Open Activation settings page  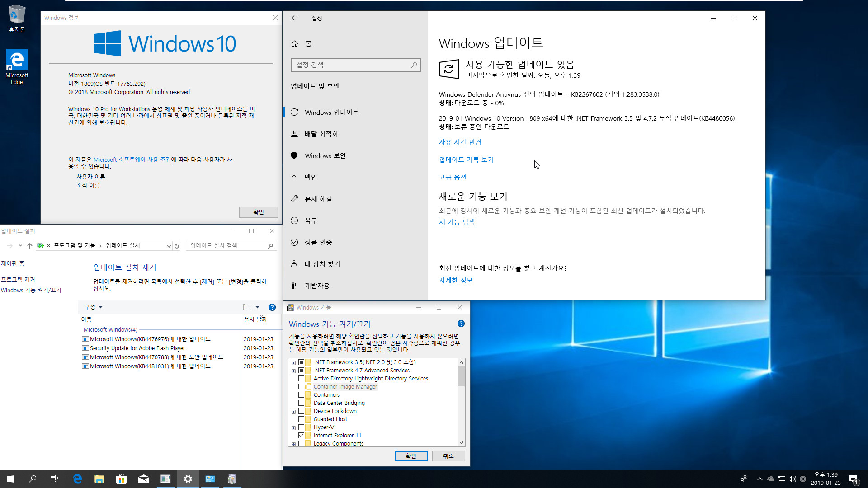click(x=356, y=243)
